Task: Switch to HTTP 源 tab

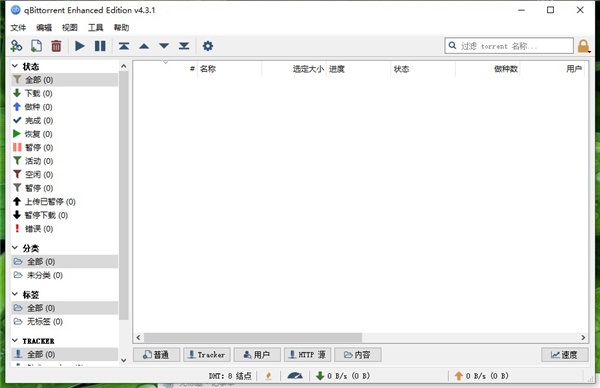Action: tap(308, 355)
